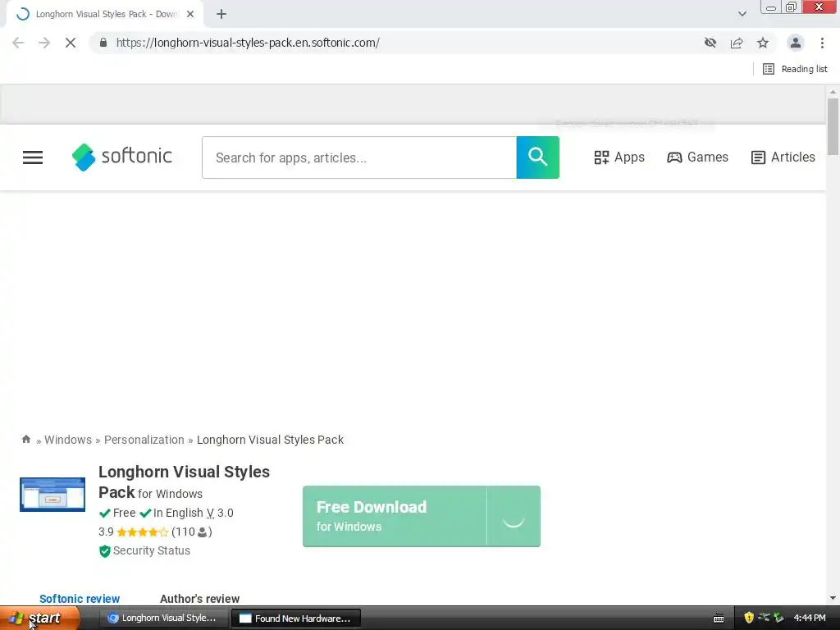The width and height of the screenshot is (840, 630).
Task: Open the Chrome three-dot menu
Action: pyautogui.click(x=822, y=43)
